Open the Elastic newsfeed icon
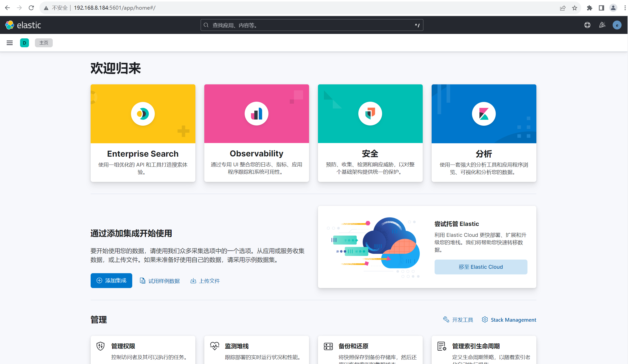628x364 pixels. [602, 25]
